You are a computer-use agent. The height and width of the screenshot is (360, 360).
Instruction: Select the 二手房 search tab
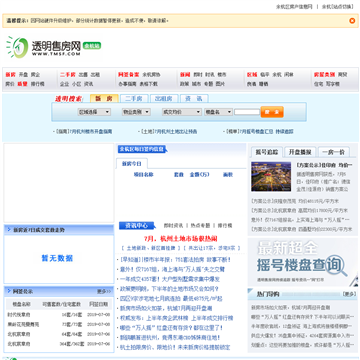coord(134,98)
